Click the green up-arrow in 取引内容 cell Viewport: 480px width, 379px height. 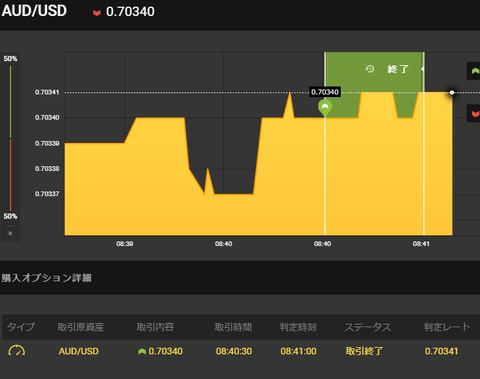pos(142,351)
